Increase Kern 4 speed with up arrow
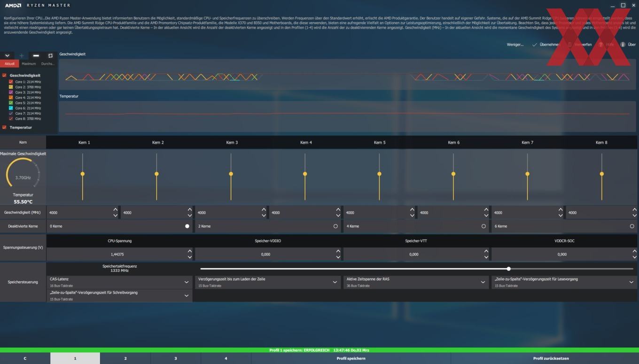Screen dimensions: 639x364 pyautogui.click(x=338, y=209)
